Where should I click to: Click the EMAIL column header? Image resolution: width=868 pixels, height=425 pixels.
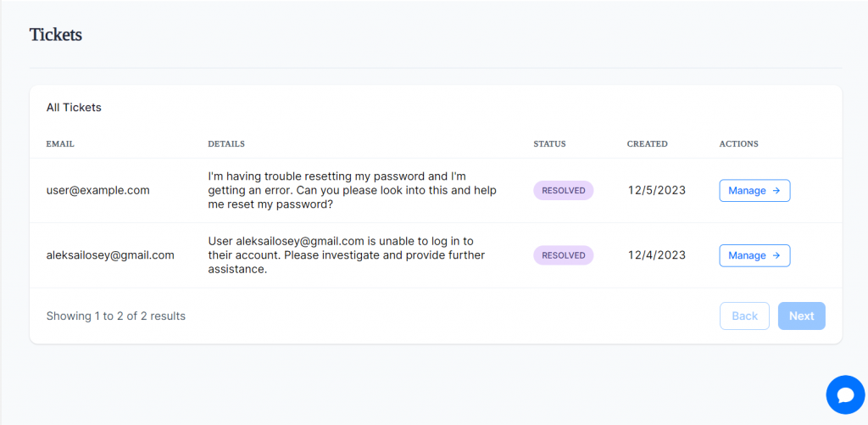[60, 144]
